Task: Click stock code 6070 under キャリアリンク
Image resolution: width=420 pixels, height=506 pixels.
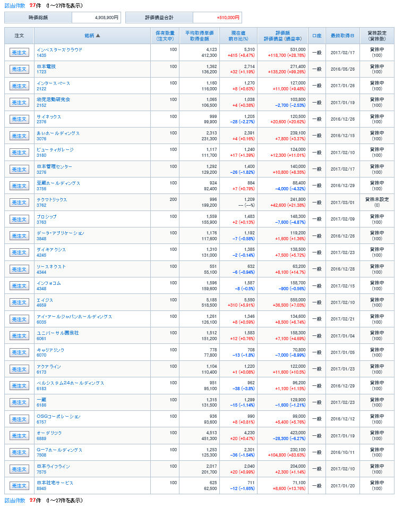Action: (x=41, y=355)
